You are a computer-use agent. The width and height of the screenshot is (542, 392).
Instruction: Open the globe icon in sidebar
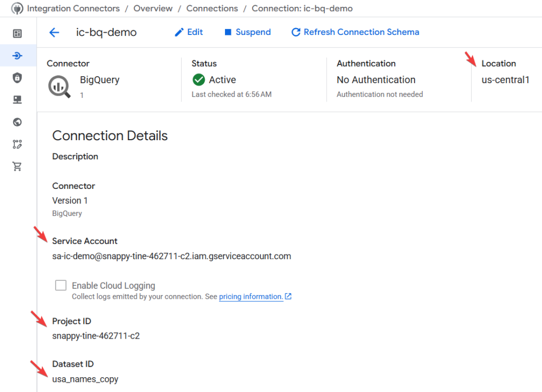pyautogui.click(x=17, y=122)
